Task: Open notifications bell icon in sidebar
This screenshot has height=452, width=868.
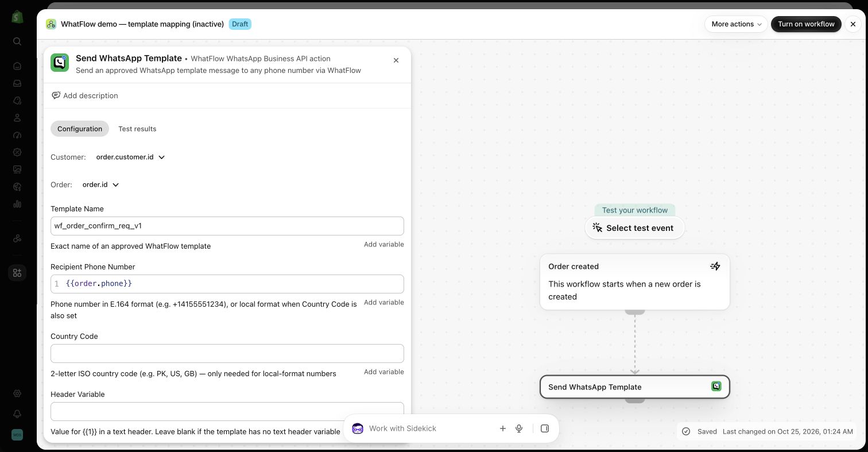Action: click(x=17, y=414)
